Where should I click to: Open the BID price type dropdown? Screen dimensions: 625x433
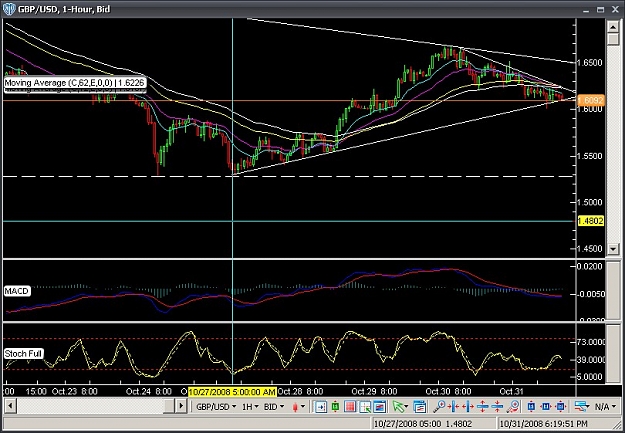point(275,407)
